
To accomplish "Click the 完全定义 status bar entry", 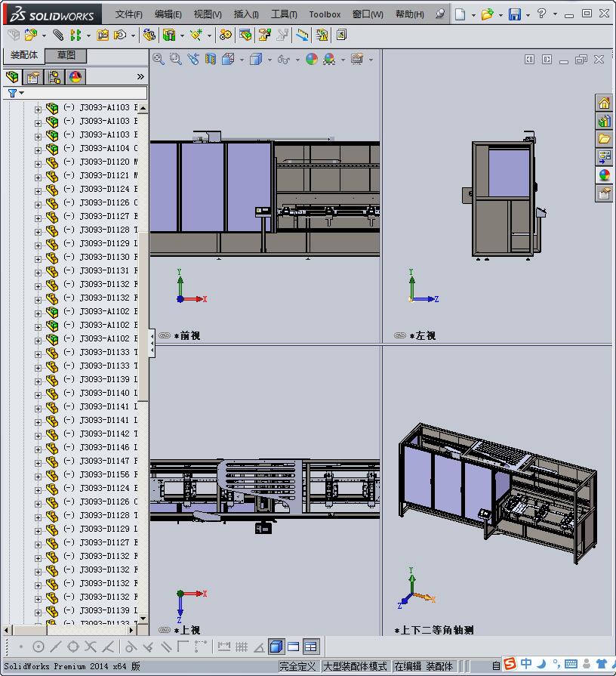I will pos(297,666).
